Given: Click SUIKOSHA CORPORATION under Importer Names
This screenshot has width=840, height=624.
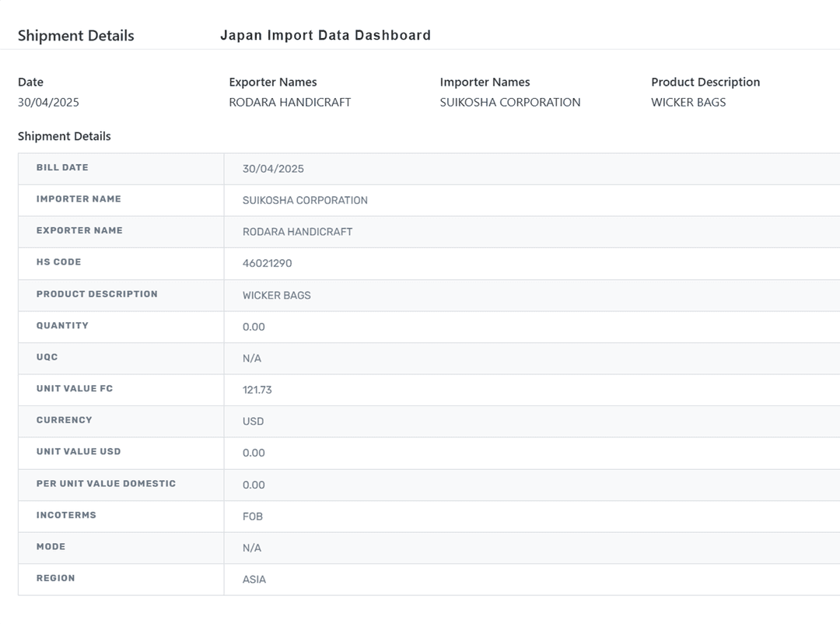Looking at the screenshot, I should [509, 102].
